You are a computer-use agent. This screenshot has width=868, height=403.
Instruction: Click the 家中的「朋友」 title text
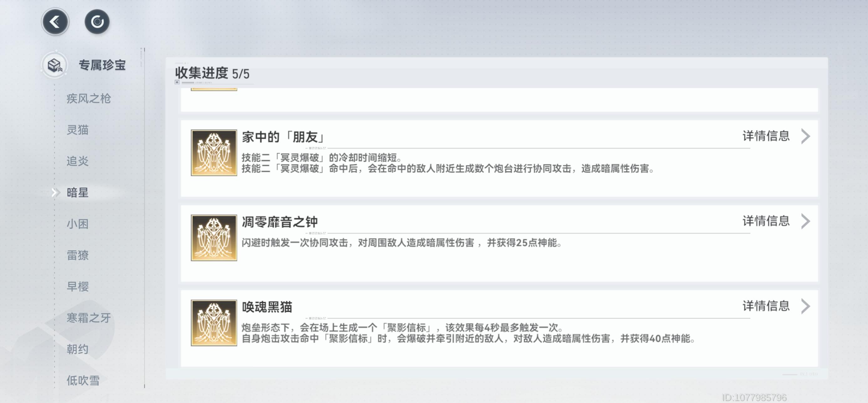pyautogui.click(x=284, y=137)
